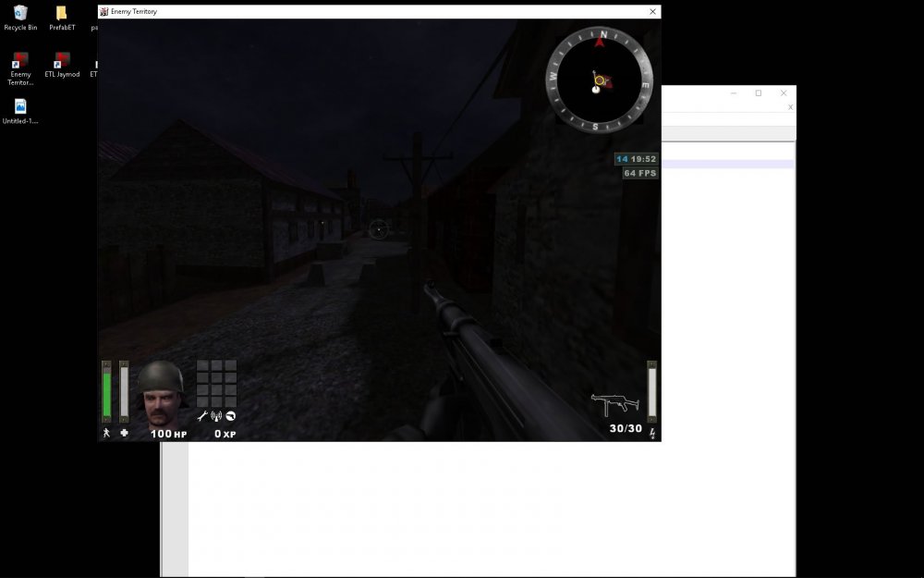This screenshot has width=924, height=578.
Task: Click the medical cross icon in HUD
Action: pyautogui.click(x=125, y=433)
